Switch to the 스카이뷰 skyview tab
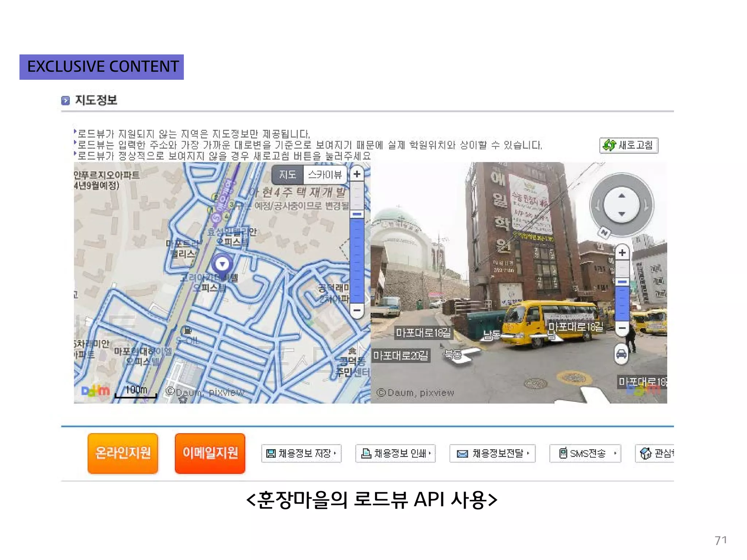 [325, 175]
